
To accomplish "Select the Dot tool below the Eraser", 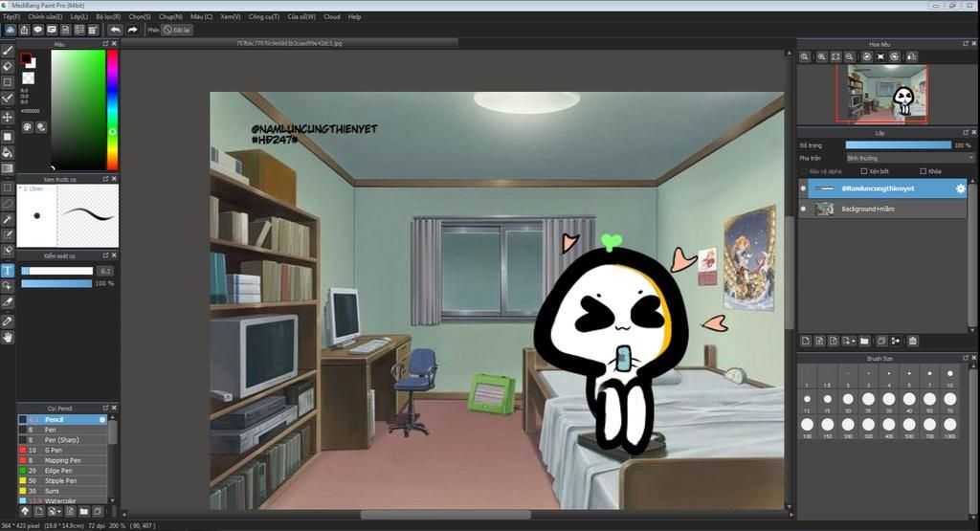I will [8, 82].
